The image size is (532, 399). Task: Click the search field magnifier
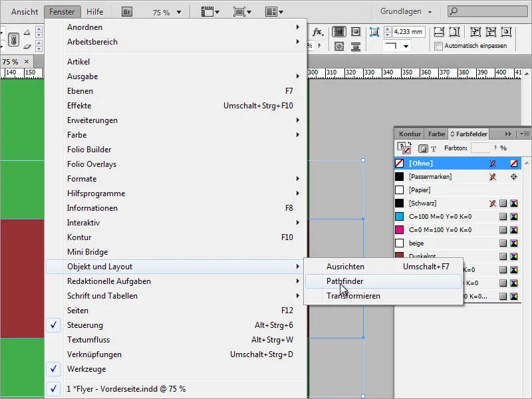coord(454,11)
